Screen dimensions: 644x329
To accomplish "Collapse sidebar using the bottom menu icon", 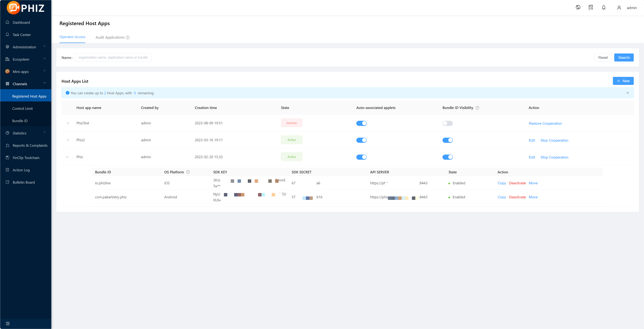I will click(x=8, y=324).
